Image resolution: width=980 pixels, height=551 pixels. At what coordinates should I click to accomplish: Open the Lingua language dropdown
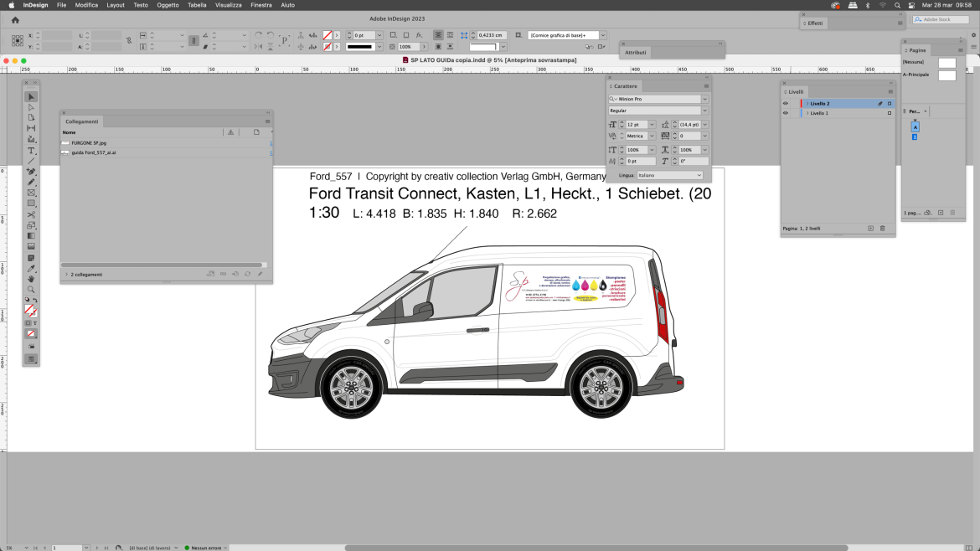pos(669,176)
